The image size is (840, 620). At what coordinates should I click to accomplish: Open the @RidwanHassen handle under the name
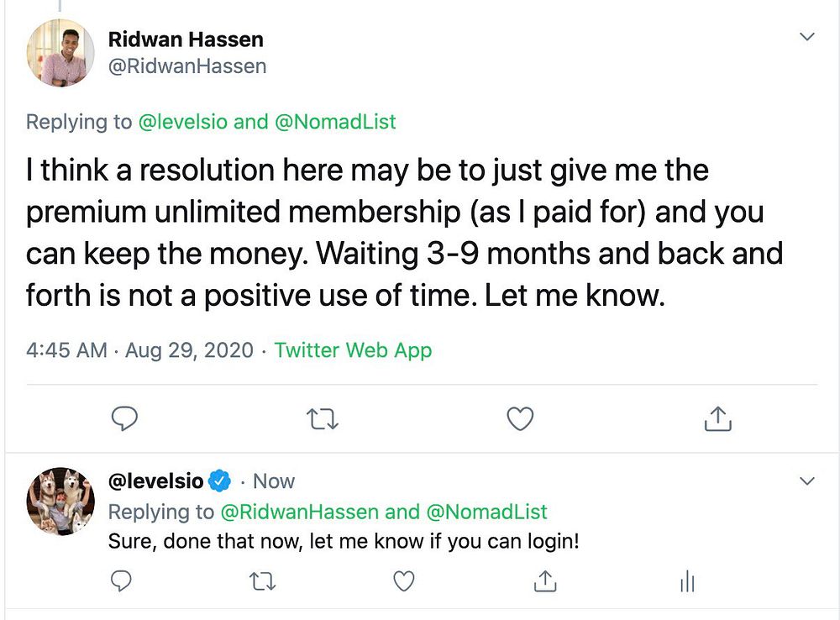187,66
